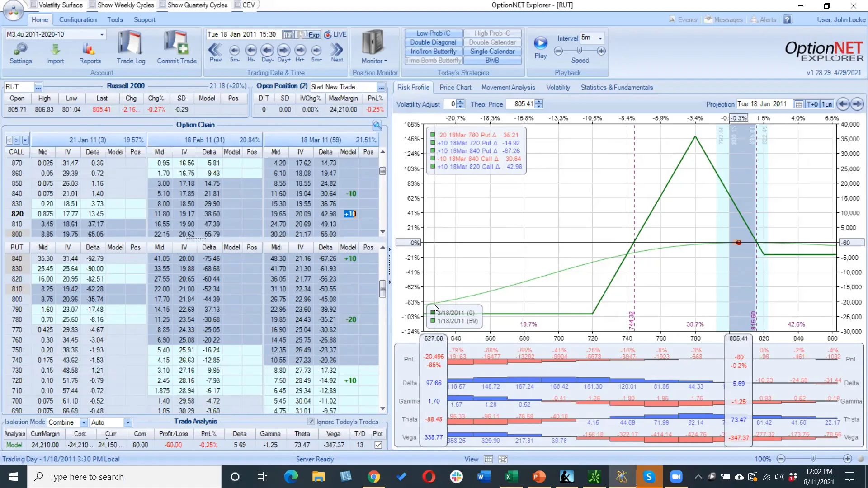The height and width of the screenshot is (488, 868).
Task: Open the option chain expiration navigator dropdown
Action: pyautogui.click(x=25, y=140)
